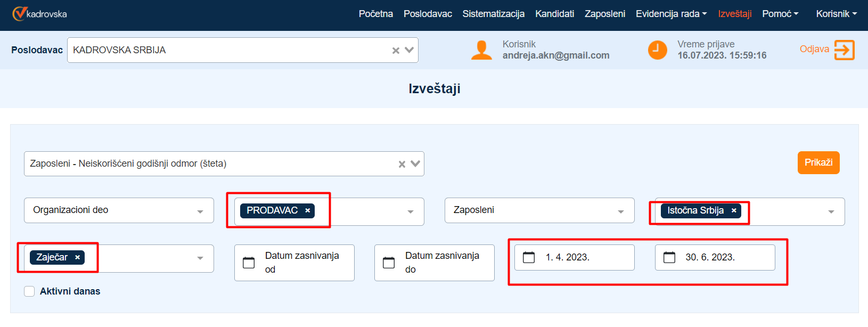This screenshot has height=327, width=868.
Task: Remove the PRODAVAC tag
Action: point(307,211)
